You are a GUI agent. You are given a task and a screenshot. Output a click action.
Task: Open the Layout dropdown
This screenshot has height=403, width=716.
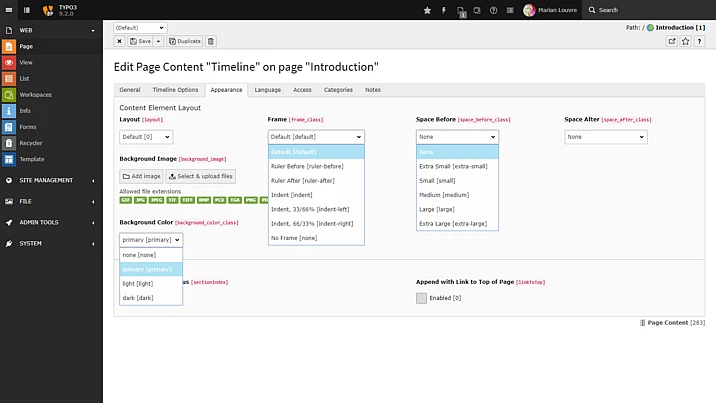146,137
